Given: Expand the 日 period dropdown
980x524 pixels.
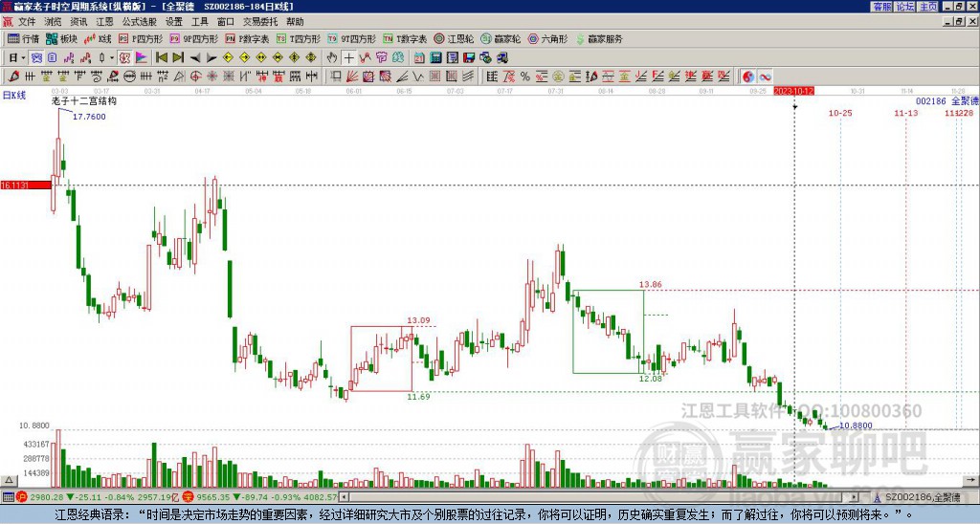Looking at the screenshot, I should tap(23, 57).
